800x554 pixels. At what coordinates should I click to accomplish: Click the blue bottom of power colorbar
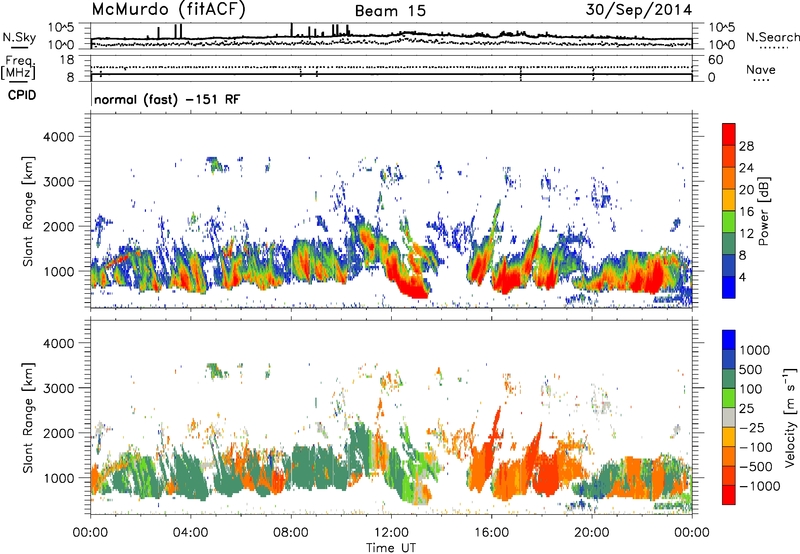(x=729, y=287)
